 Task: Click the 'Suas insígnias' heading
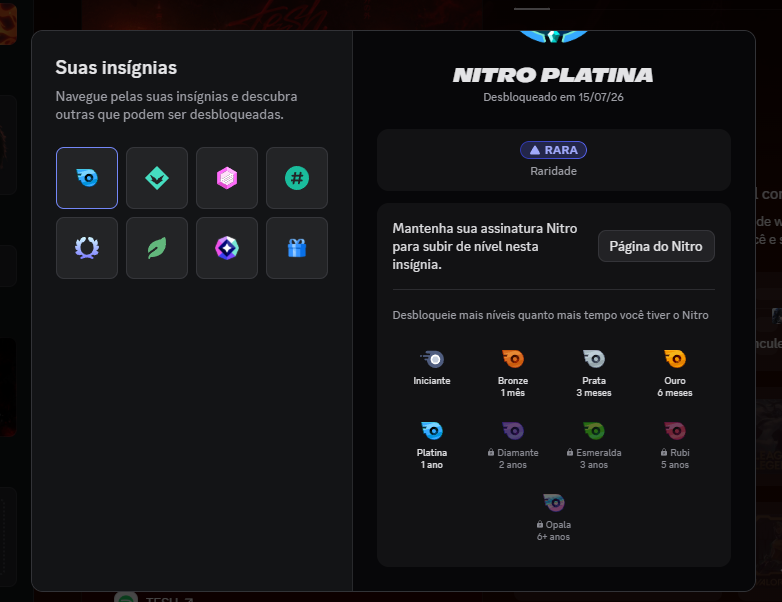[116, 68]
